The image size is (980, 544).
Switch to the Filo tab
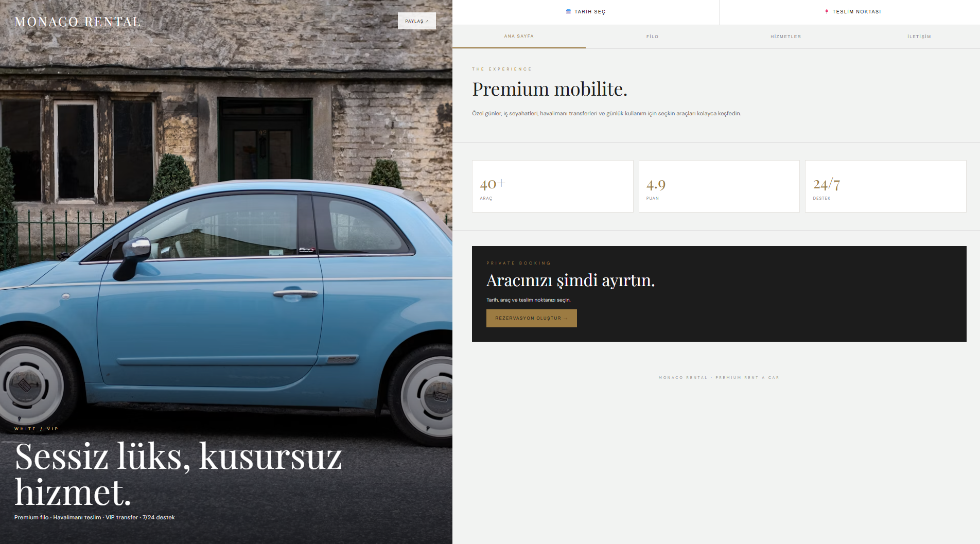click(652, 37)
